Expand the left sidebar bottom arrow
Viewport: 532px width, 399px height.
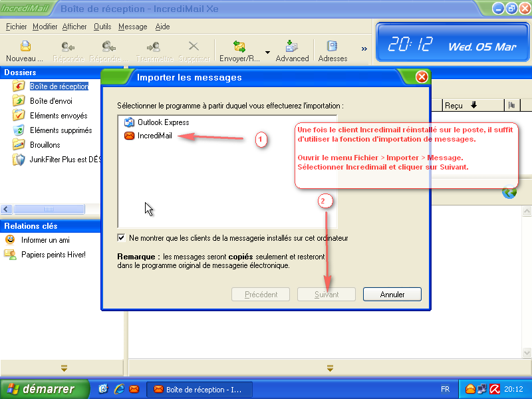tap(64, 368)
